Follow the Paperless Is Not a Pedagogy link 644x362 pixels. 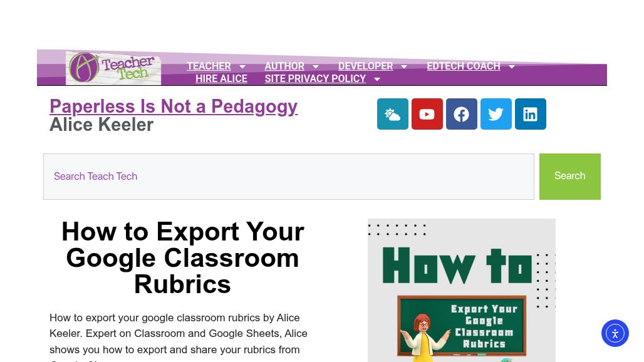pyautogui.click(x=174, y=106)
